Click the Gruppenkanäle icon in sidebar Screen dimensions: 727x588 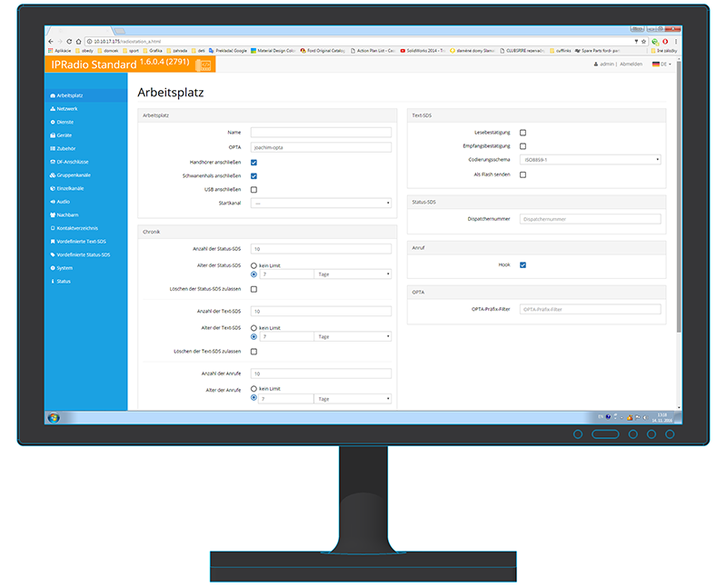[53, 174]
